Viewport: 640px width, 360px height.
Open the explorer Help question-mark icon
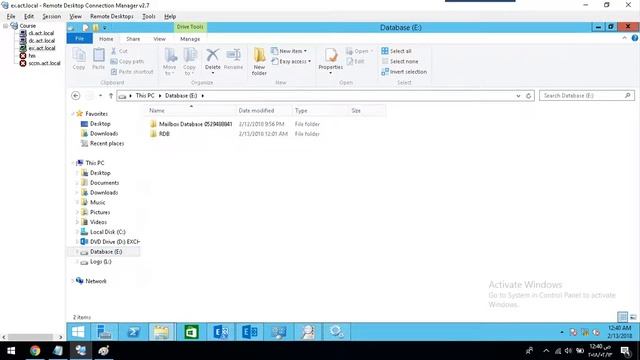(635, 38)
